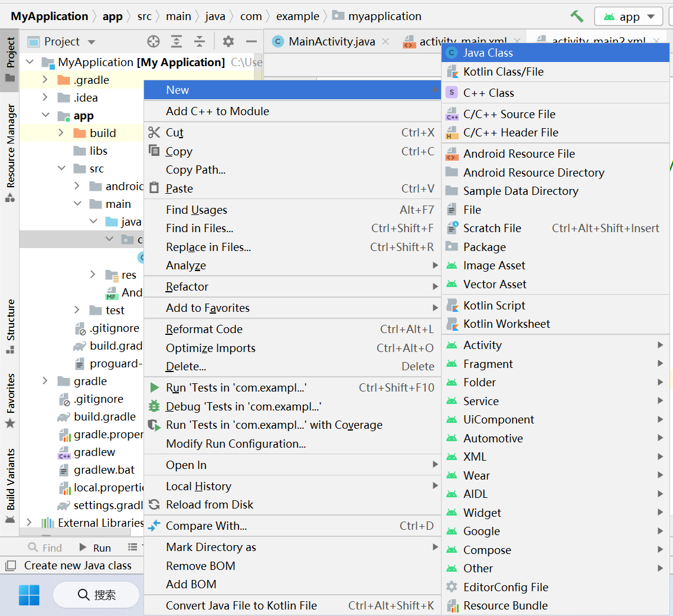Expand the Fragment submenu
673x616 pixels.
556,364
